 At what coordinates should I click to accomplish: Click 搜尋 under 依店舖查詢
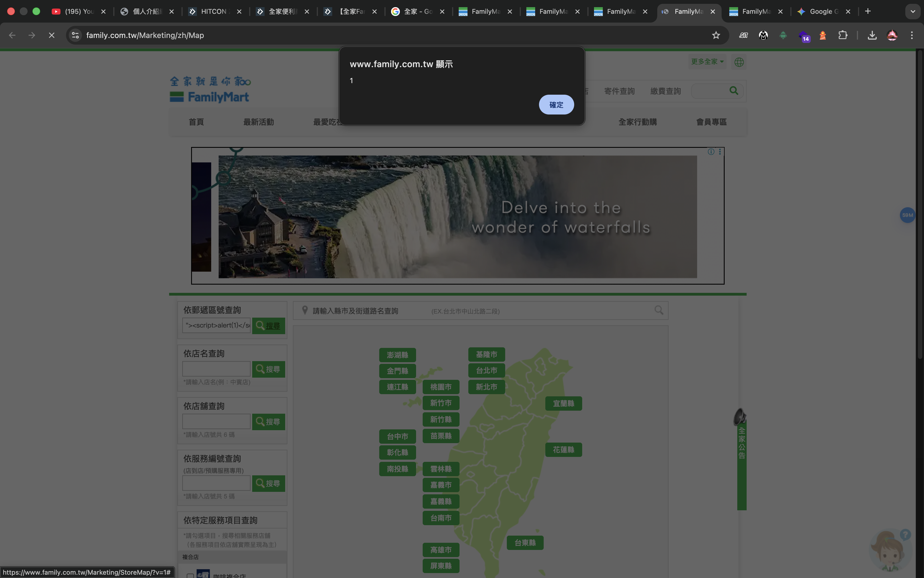(268, 422)
